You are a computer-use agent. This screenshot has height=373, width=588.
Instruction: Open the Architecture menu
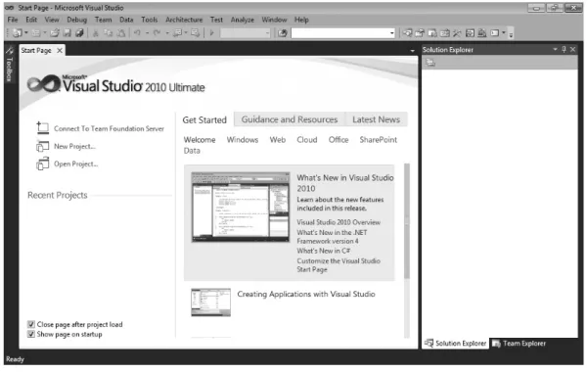click(x=184, y=20)
